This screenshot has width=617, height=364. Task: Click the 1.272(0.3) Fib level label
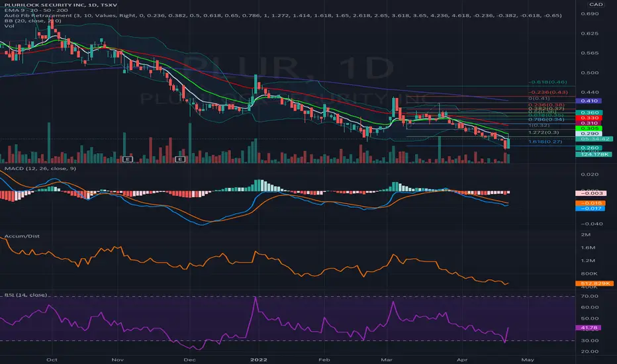544,132
